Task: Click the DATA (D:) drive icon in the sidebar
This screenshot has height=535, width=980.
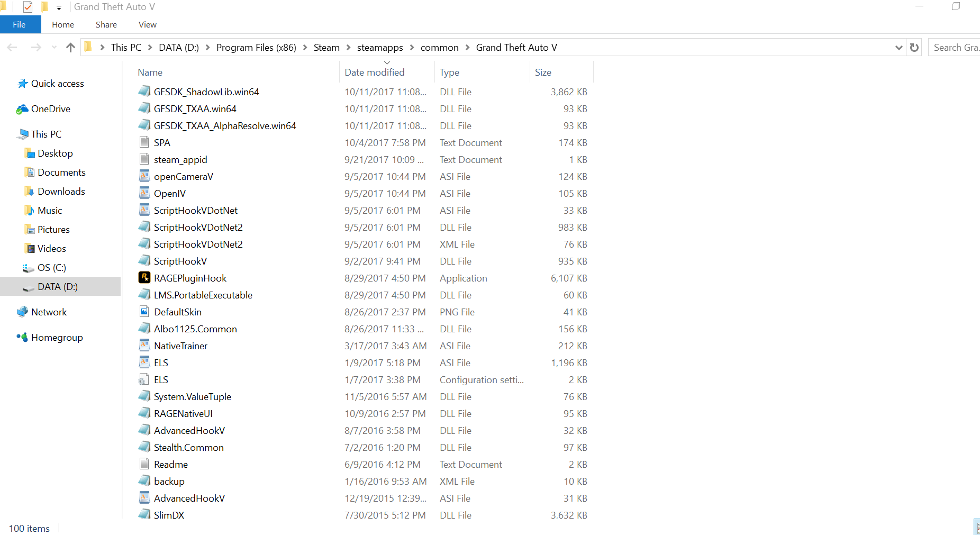Action: [x=29, y=287]
